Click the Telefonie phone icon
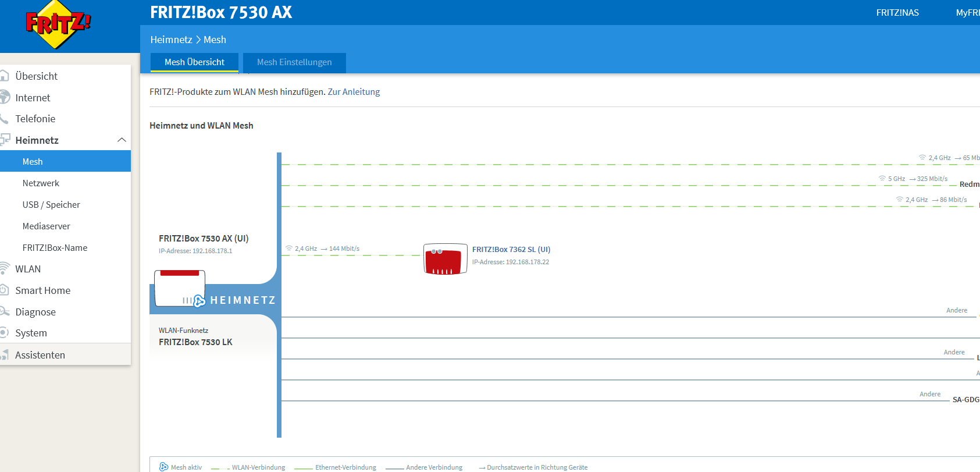Viewport: 980px width, 472px height. pos(4,119)
